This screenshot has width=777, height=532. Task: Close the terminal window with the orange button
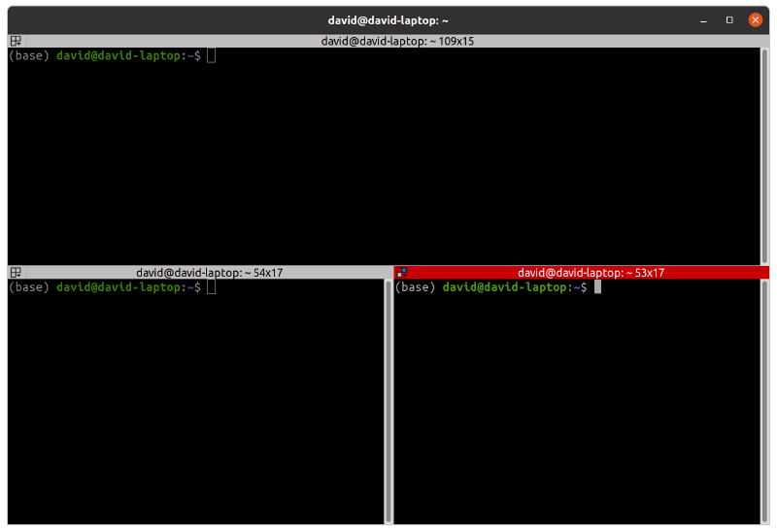[x=755, y=19]
